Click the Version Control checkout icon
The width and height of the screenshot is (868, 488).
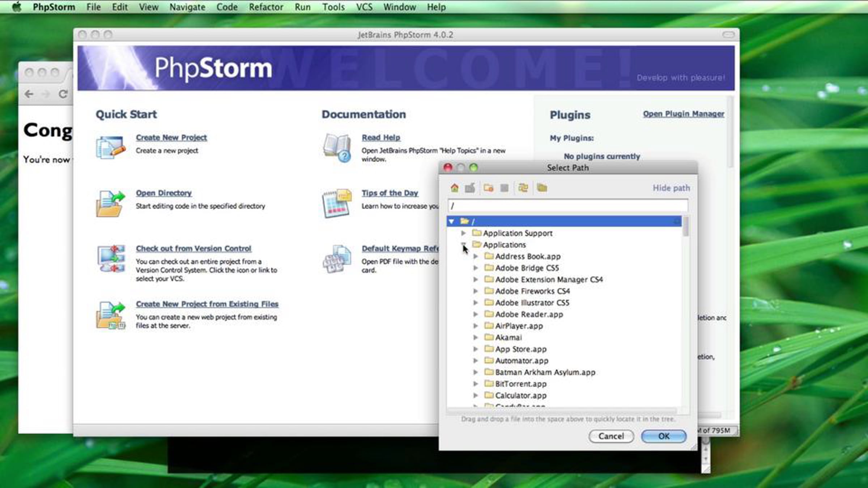111,258
